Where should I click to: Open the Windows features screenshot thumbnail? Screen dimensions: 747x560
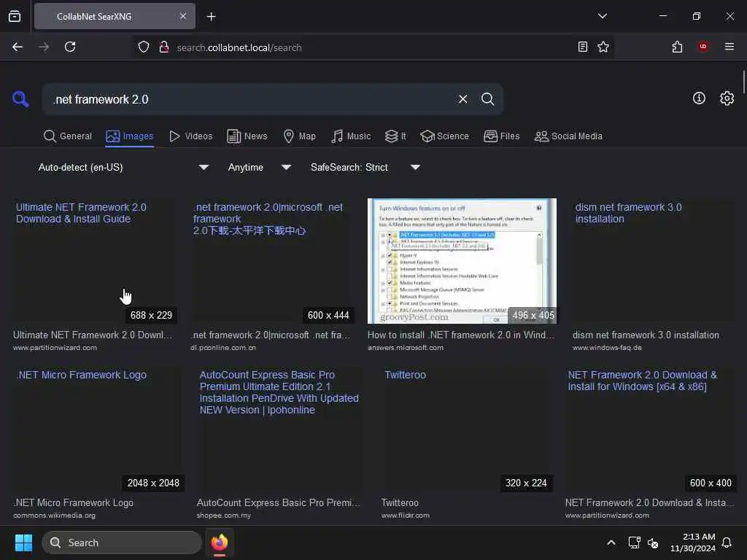[x=462, y=261]
